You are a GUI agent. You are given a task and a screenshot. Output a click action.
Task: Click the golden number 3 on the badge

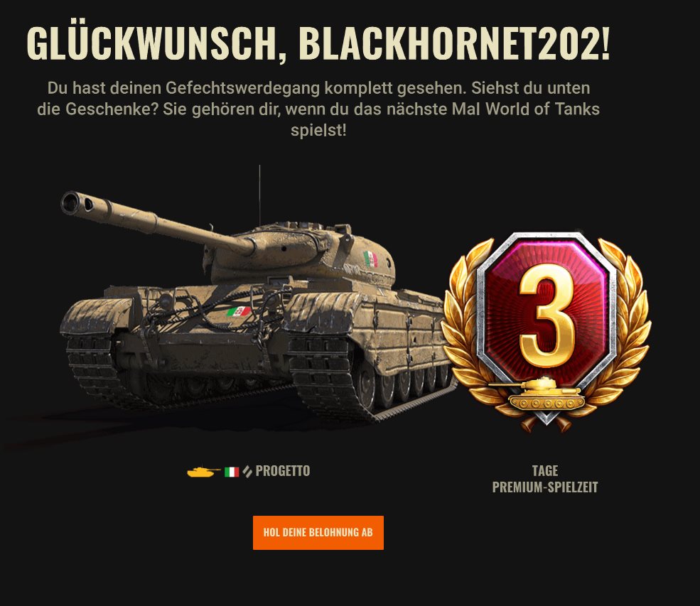[546, 318]
